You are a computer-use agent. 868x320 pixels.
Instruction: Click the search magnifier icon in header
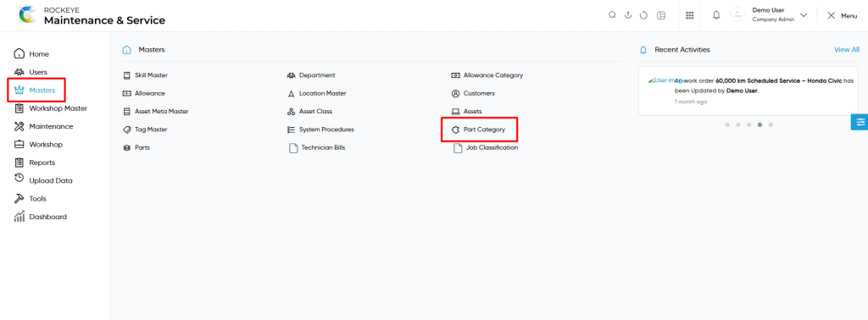pyautogui.click(x=612, y=15)
